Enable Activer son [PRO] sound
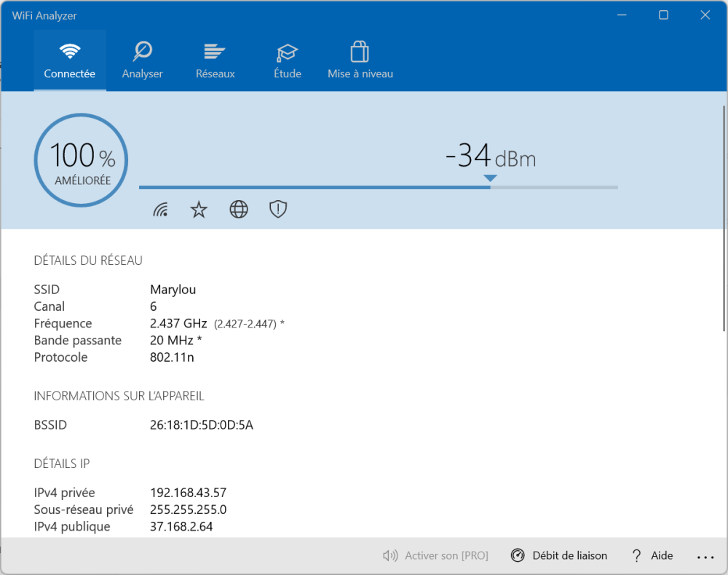The height and width of the screenshot is (575, 728). click(x=435, y=556)
